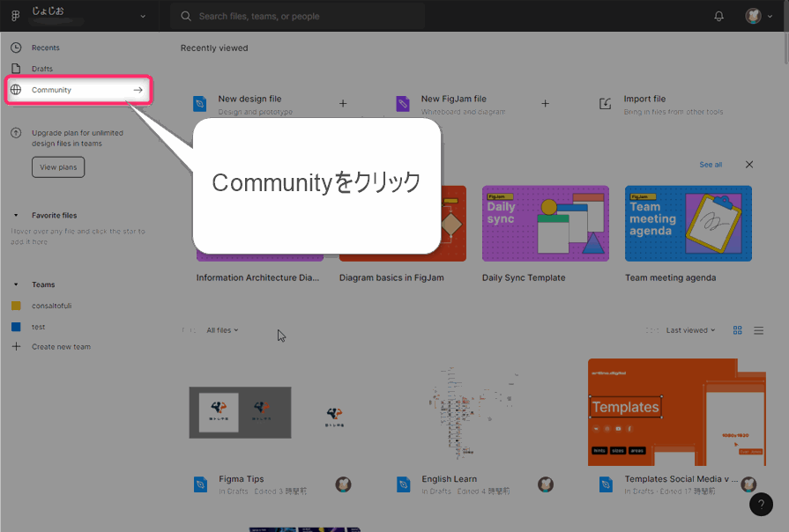This screenshot has width=789, height=532.
Task: Switch to list view
Action: (759, 330)
